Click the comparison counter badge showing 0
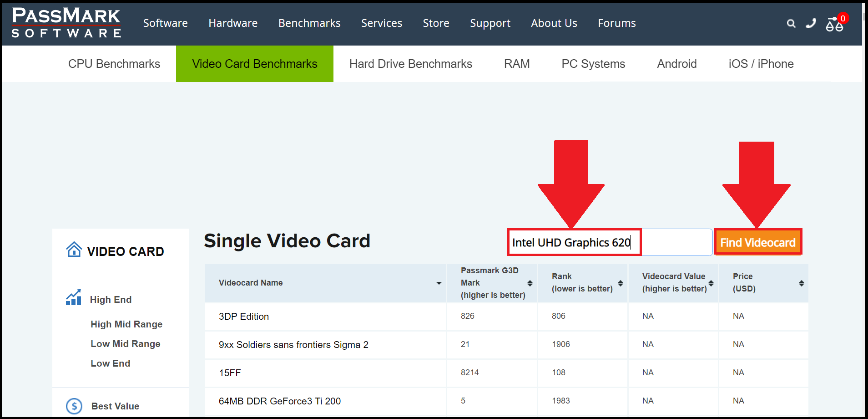Screen dimensions: 868x419 coord(843,19)
